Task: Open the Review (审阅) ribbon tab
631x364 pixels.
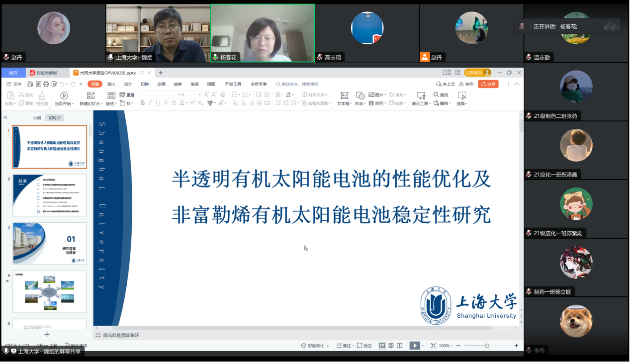Action: (194, 84)
